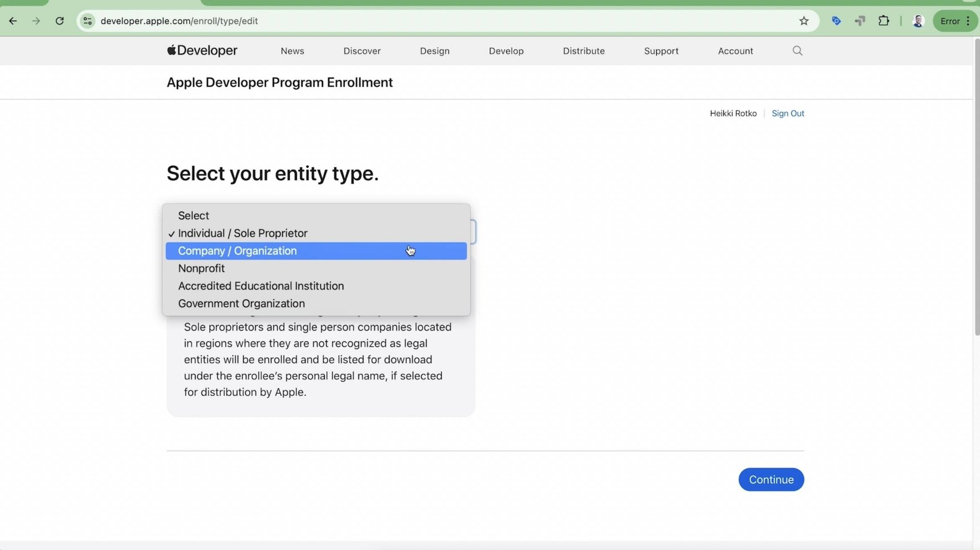The width and height of the screenshot is (980, 550).
Task: Choose Nonprofit as the entity type
Action: tap(201, 268)
